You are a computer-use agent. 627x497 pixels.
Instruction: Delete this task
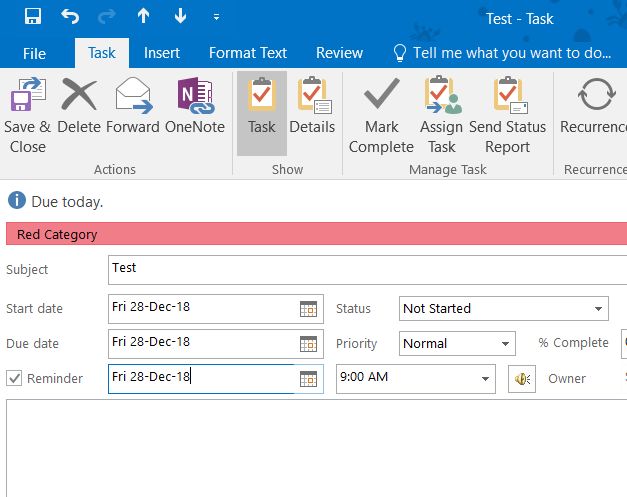click(x=79, y=106)
